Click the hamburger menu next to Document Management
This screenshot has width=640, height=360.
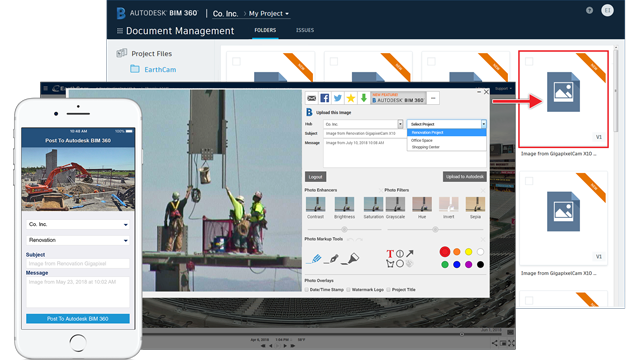[120, 31]
